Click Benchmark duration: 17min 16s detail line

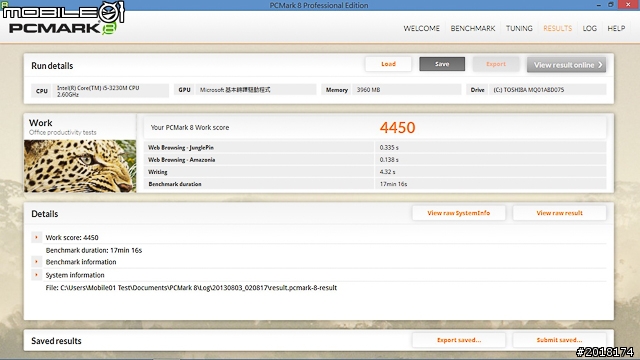tap(93, 250)
